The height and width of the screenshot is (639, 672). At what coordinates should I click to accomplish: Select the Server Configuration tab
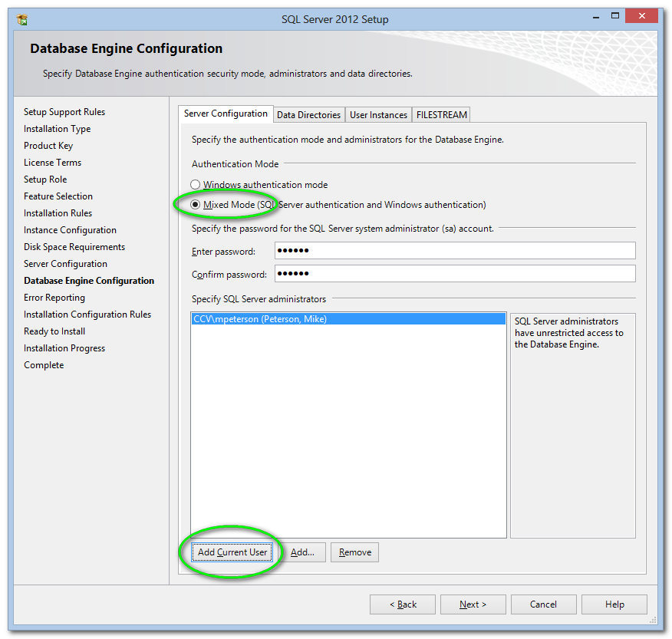pos(226,114)
